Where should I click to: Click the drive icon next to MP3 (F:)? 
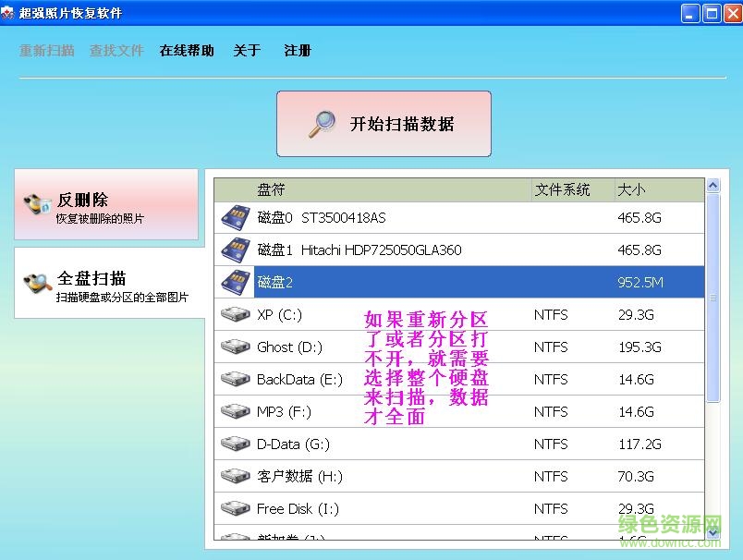tap(234, 411)
